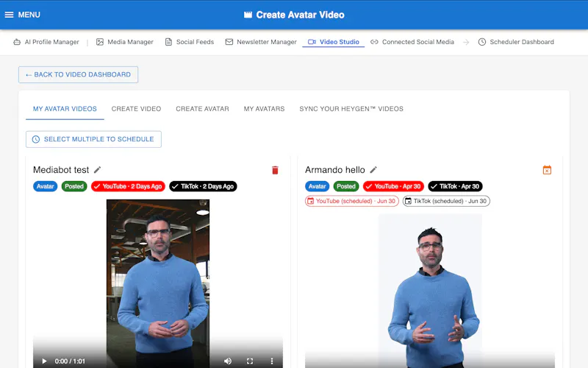
Task: Click the 0:00 / 1:01 time display
Action: coord(70,361)
